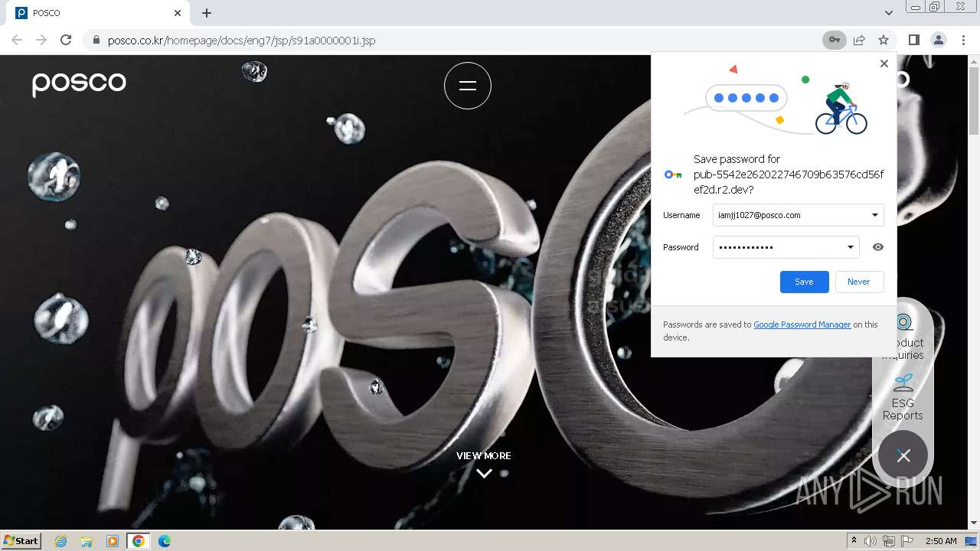
Task: Open the Chrome profile avatar
Action: click(x=938, y=40)
